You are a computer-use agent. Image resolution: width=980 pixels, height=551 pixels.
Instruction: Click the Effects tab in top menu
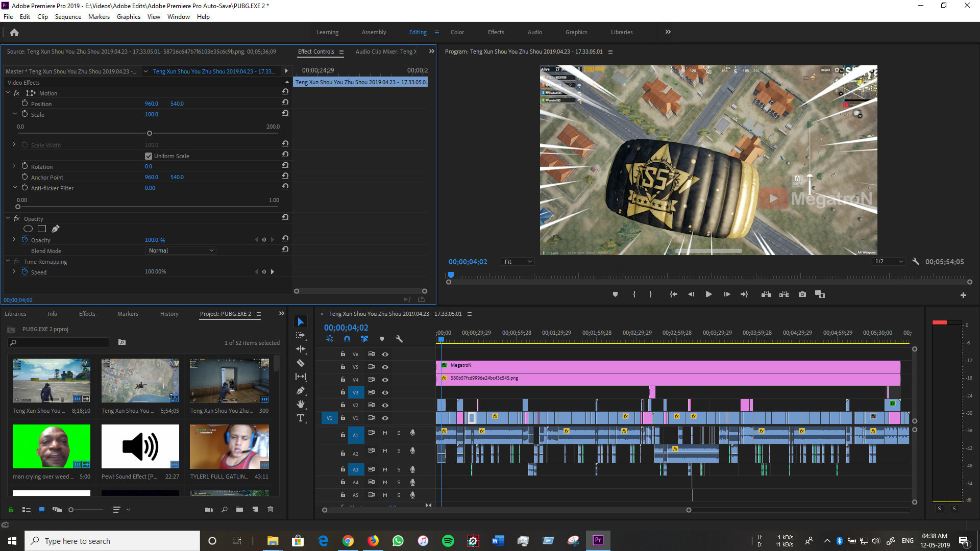tap(496, 32)
